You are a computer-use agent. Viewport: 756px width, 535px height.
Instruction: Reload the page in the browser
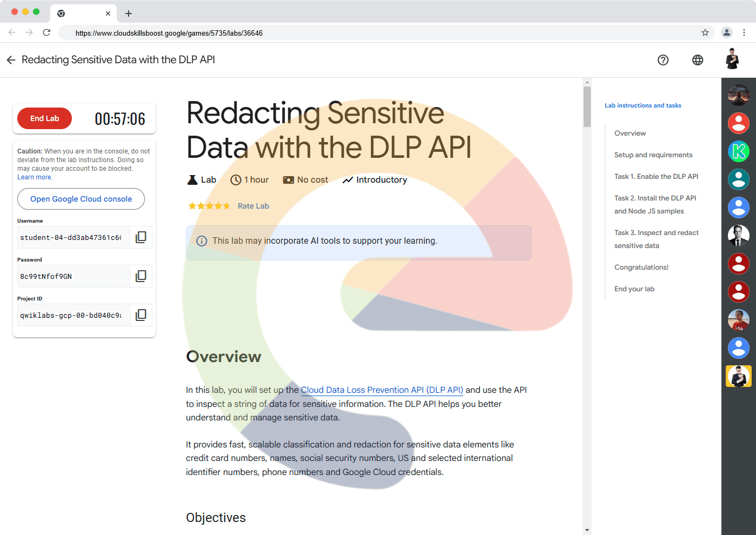click(46, 33)
